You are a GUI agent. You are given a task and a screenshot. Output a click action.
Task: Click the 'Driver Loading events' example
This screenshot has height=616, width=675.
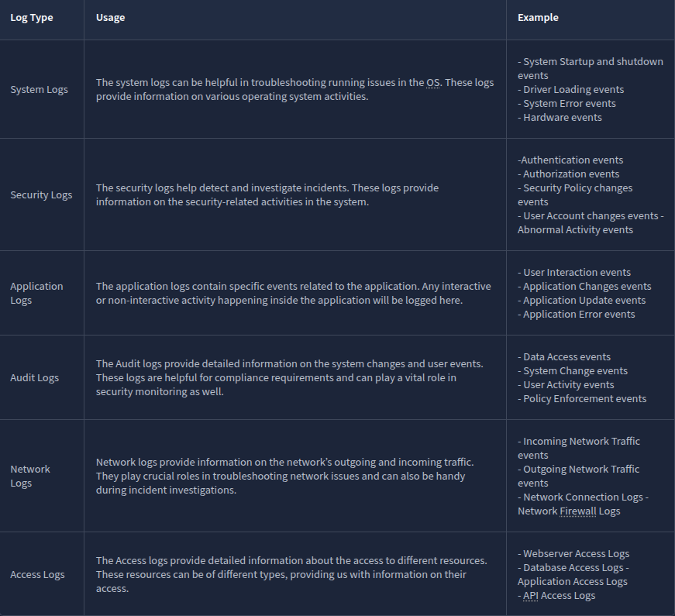point(573,90)
